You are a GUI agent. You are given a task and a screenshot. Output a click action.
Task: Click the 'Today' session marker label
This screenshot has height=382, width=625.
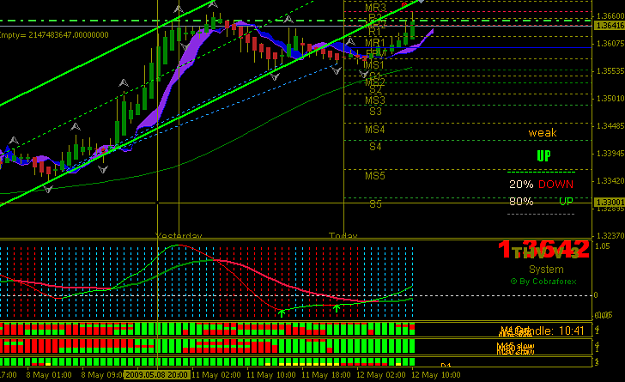343,236
